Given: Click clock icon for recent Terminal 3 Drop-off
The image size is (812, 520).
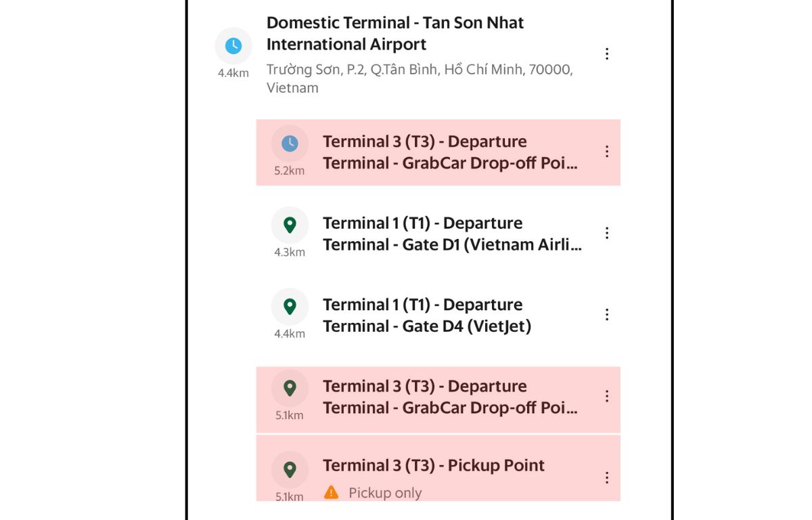Looking at the screenshot, I should [x=290, y=144].
